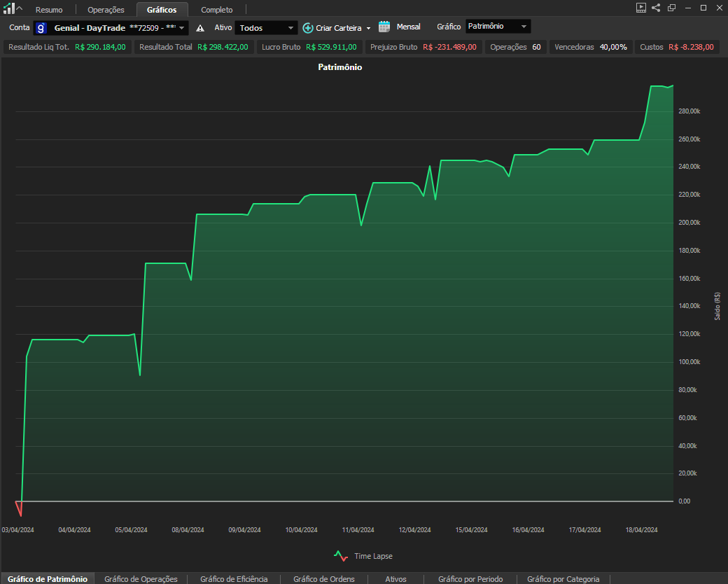Open the Gráfico de Eficiência tab

[x=234, y=579]
